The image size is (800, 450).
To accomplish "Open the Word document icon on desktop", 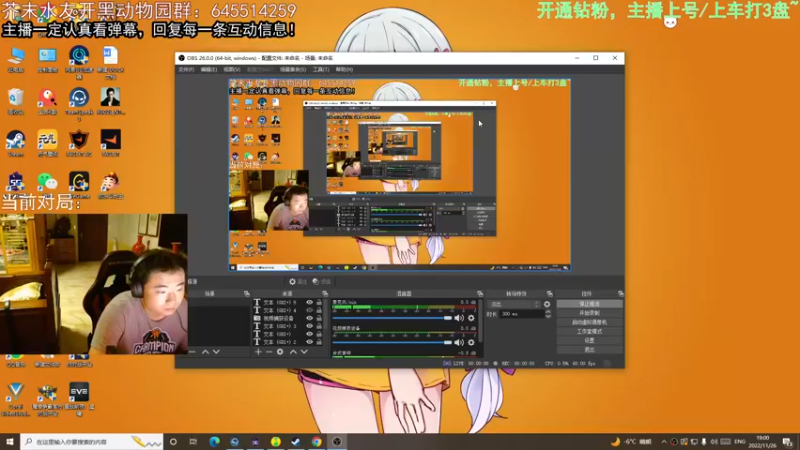I will tap(110, 62).
